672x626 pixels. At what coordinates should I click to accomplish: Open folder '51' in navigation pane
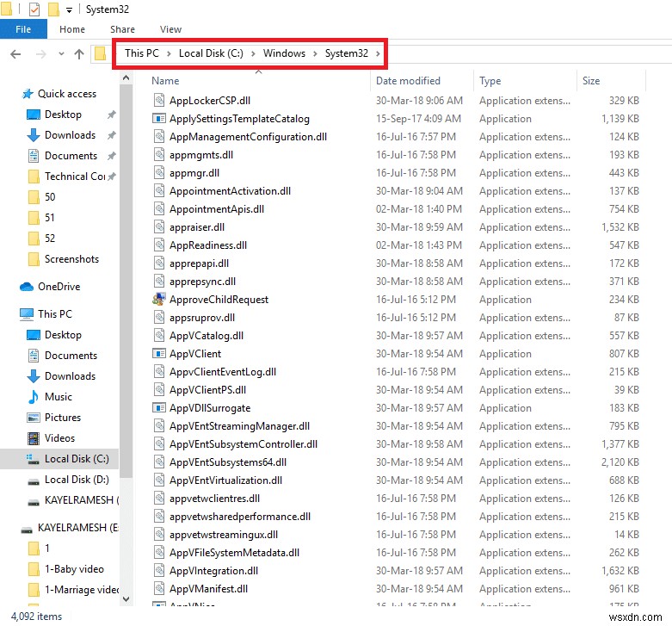tap(50, 217)
